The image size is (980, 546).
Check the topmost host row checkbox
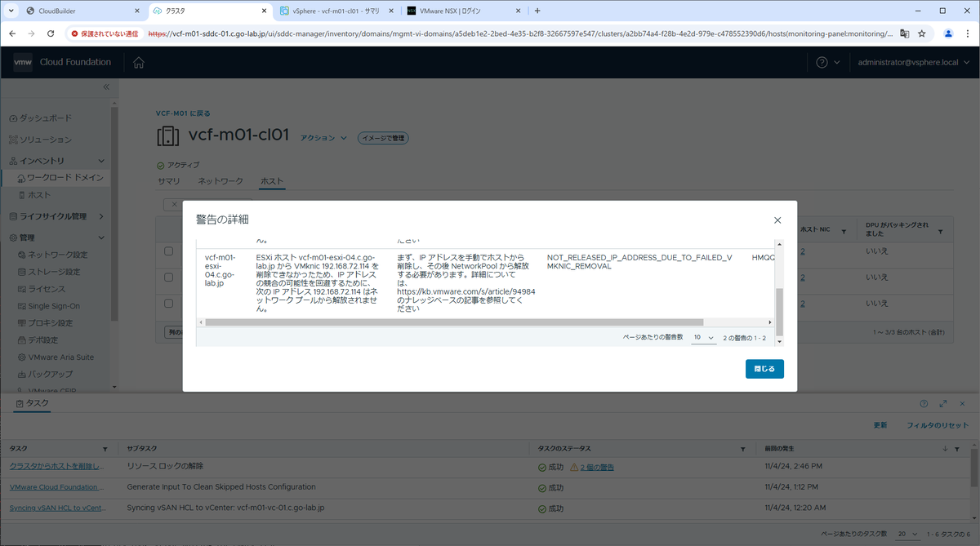[168, 251]
